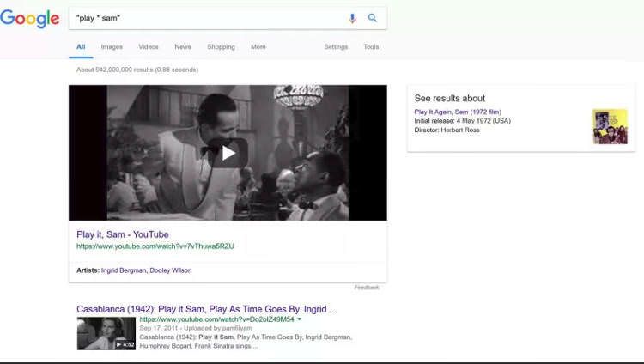Open "Play it, Sam - YouTube" result link
Image resolution: width=644 pixels, height=364 pixels.
tap(123, 234)
